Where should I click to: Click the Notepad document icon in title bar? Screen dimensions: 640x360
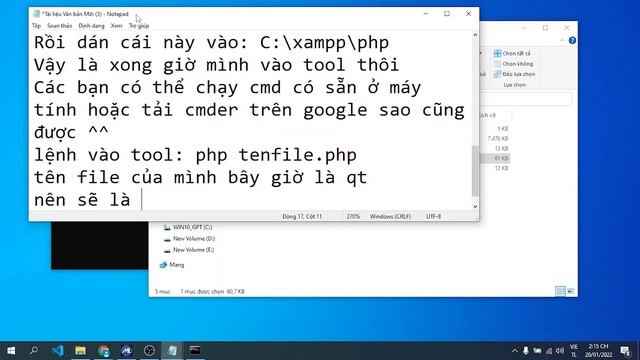(36, 14)
